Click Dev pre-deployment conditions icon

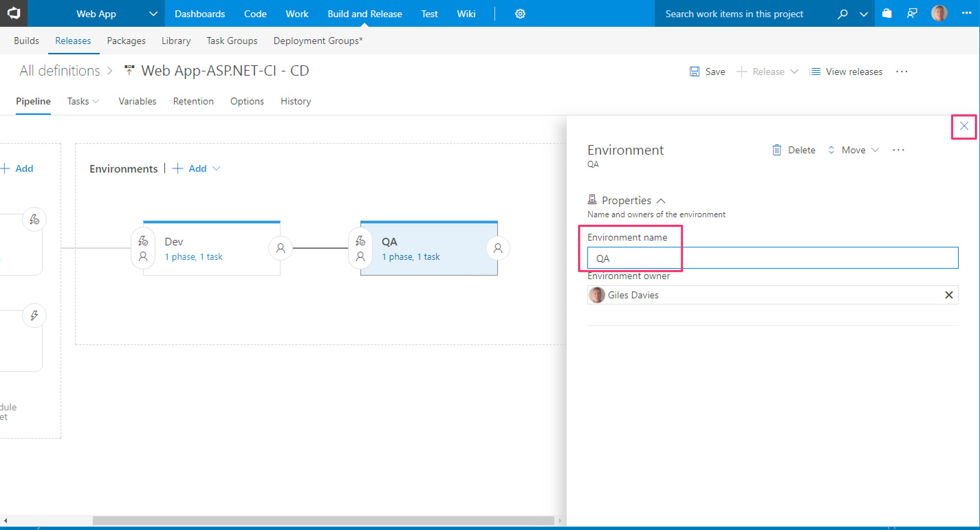pos(143,241)
